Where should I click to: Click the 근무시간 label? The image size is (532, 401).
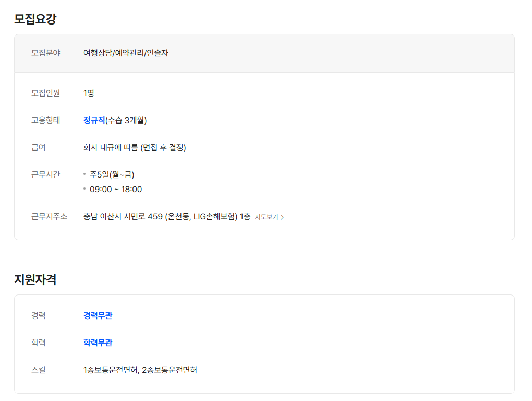click(45, 174)
